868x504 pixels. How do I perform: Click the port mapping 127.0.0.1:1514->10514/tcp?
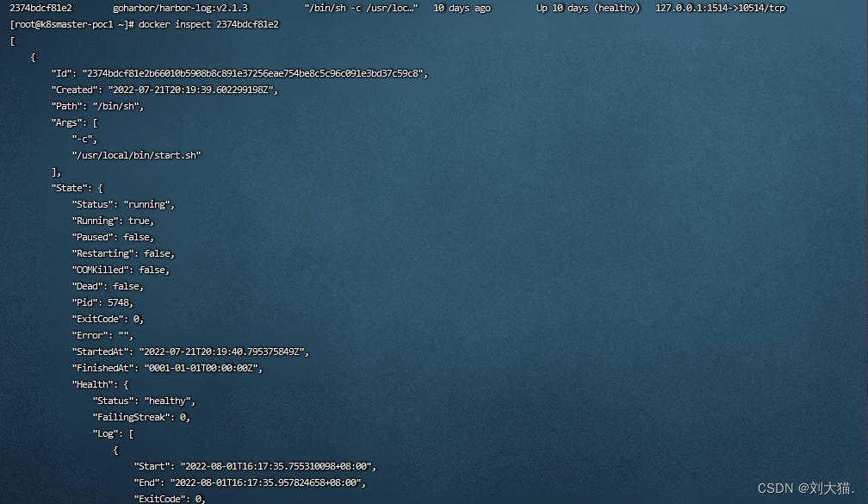point(720,9)
